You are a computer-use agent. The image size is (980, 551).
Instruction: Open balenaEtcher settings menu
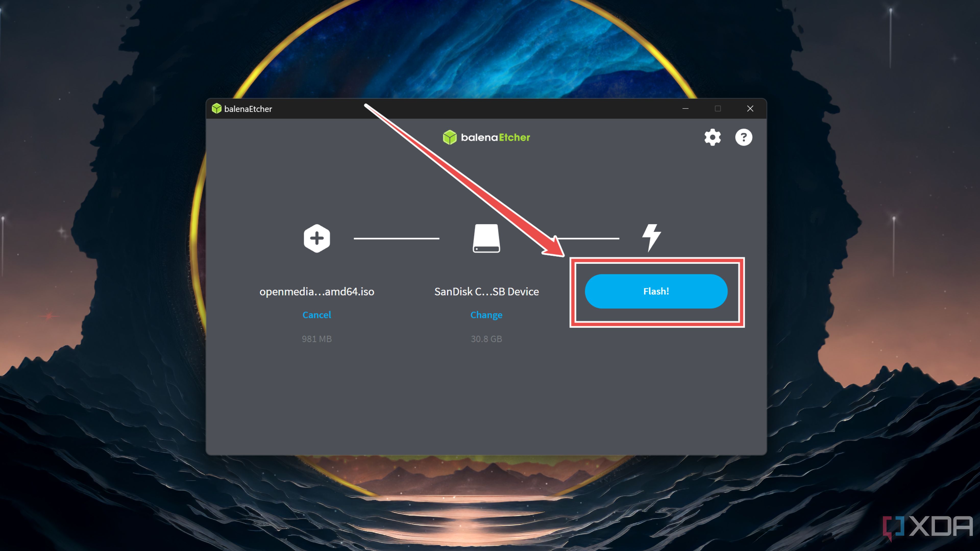[x=712, y=137]
